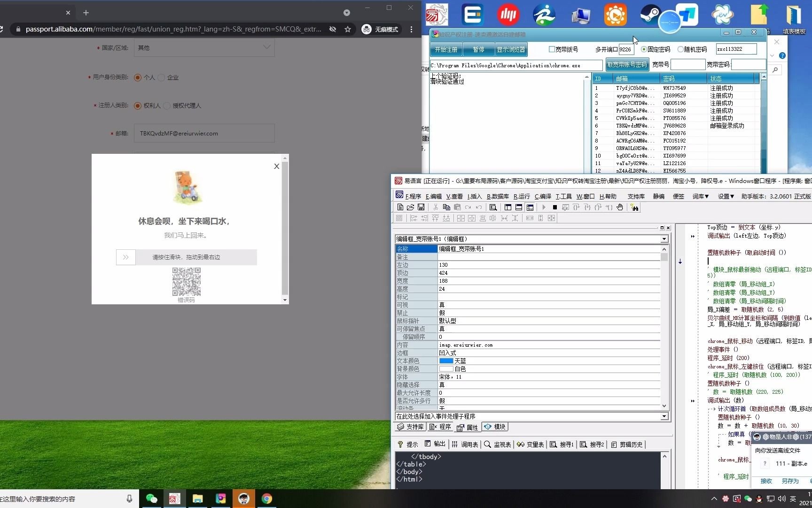Open the 设置 dropdown menu
812x508 pixels.
[726, 196]
